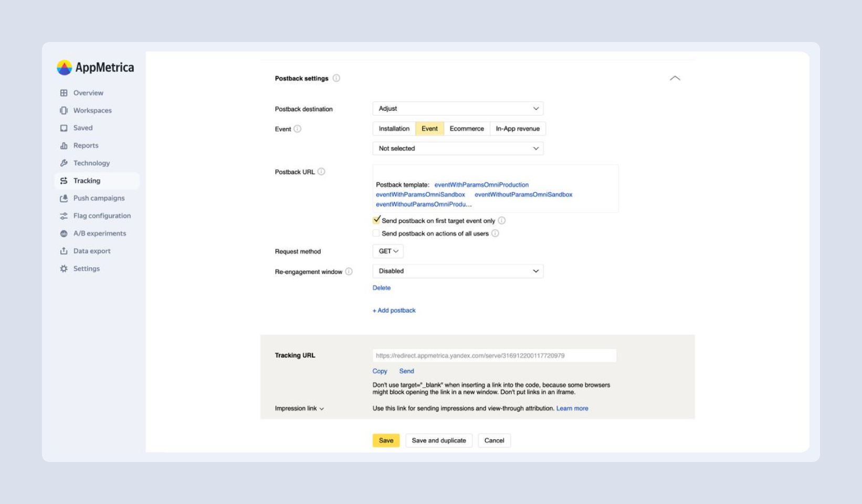This screenshot has width=862, height=504.
Task: Select the In-App revenue event tab
Action: (517, 129)
